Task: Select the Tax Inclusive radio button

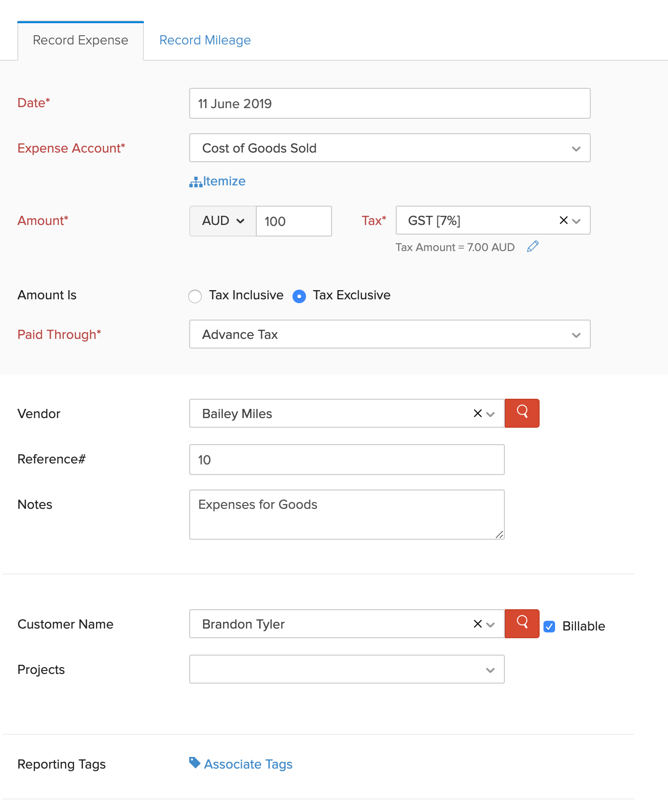Action: [x=195, y=296]
